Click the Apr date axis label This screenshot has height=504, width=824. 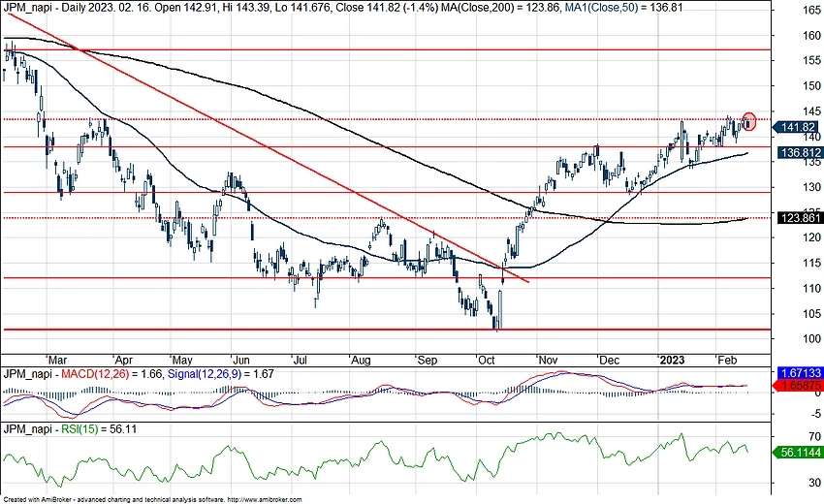(x=123, y=360)
